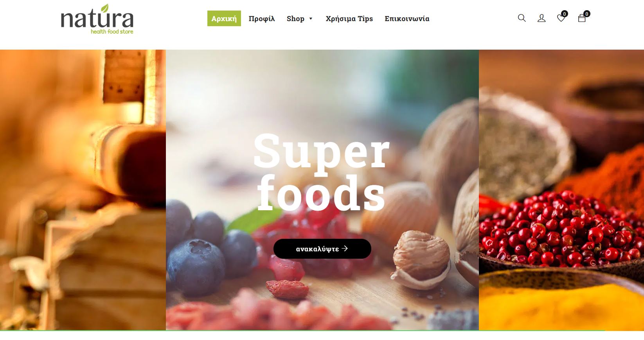
Task: Navigate to Επικοινωνία
Action: pos(407,18)
